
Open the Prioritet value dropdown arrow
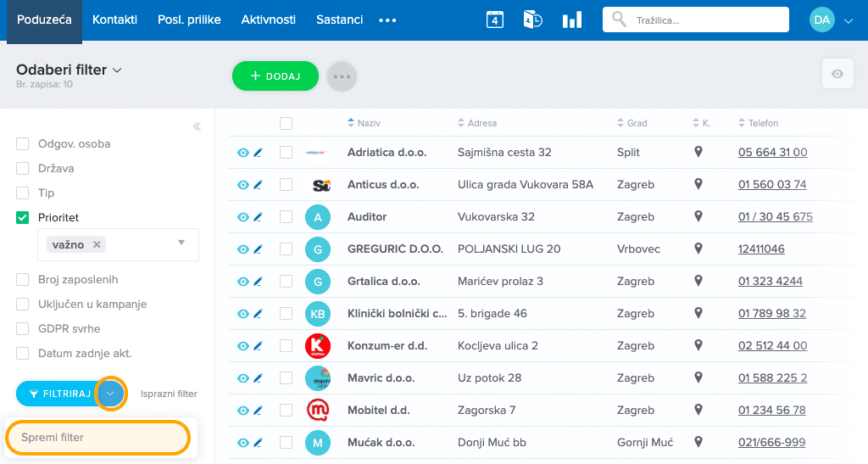pos(181,243)
